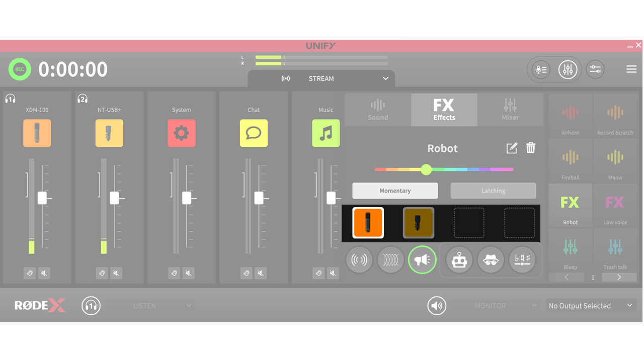Viewport: 644px width, 362px height.
Task: Mute the Chat channel
Action: coord(261,273)
